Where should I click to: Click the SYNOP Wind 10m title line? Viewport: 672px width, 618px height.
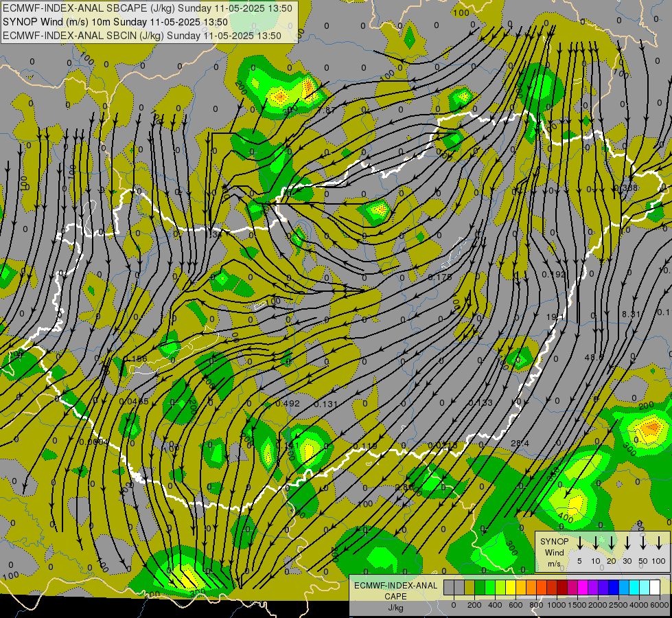[x=115, y=22]
